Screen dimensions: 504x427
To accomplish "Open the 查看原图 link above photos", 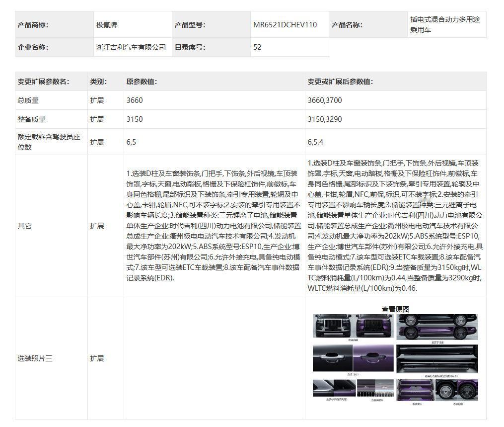I will coord(395,309).
